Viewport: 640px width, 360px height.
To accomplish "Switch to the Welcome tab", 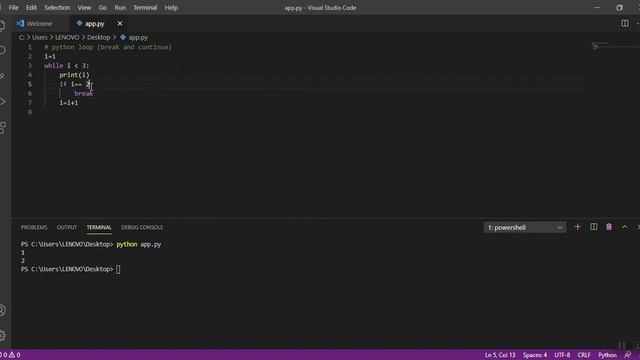I will pyautogui.click(x=40, y=24).
